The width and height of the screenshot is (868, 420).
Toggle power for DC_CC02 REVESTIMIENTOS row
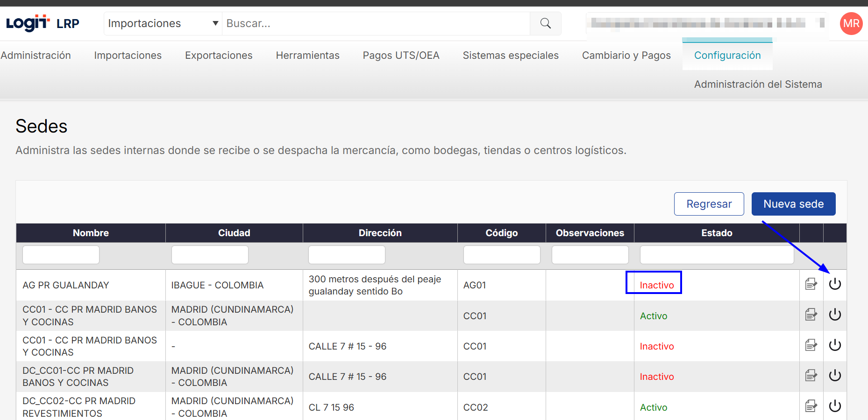tap(835, 406)
